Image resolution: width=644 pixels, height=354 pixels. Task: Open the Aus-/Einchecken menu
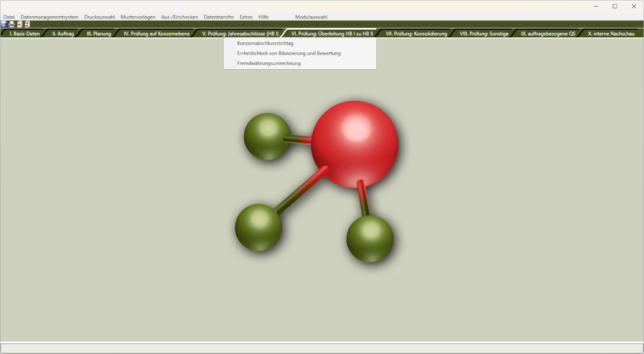click(179, 17)
